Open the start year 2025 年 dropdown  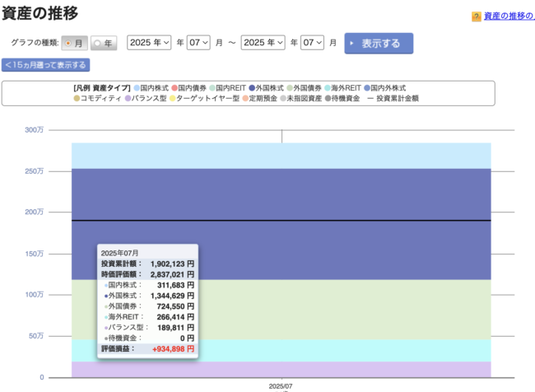click(149, 42)
